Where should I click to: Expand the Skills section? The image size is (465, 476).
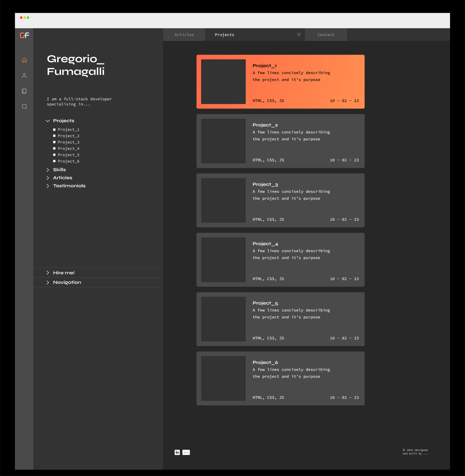coord(48,170)
